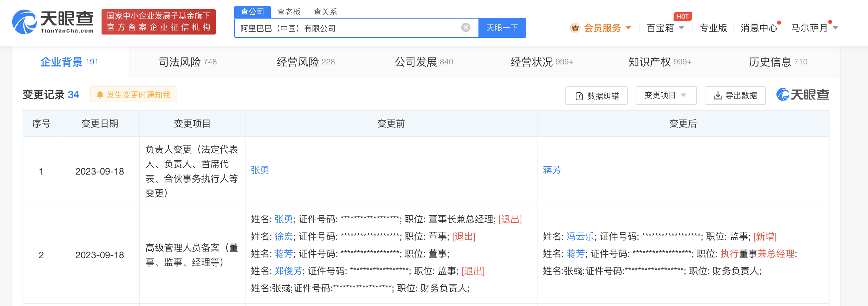
Task: Click the 变更日期 column header
Action: 100,124
